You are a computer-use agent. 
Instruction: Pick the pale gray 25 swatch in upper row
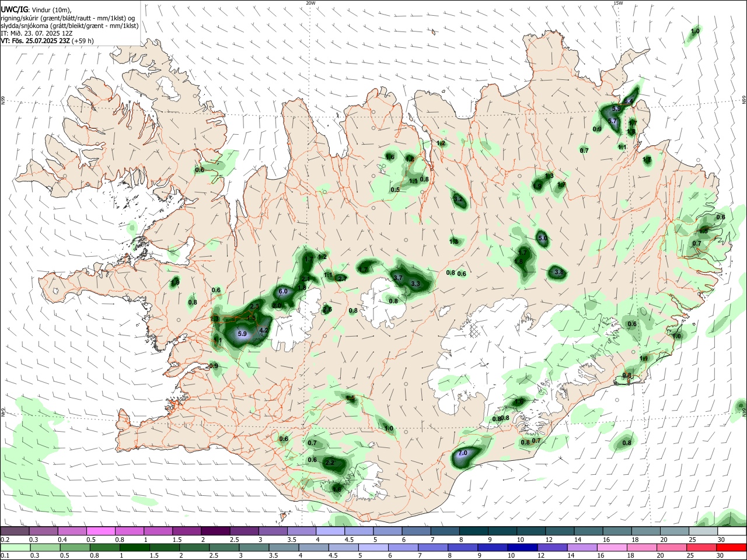(703, 531)
